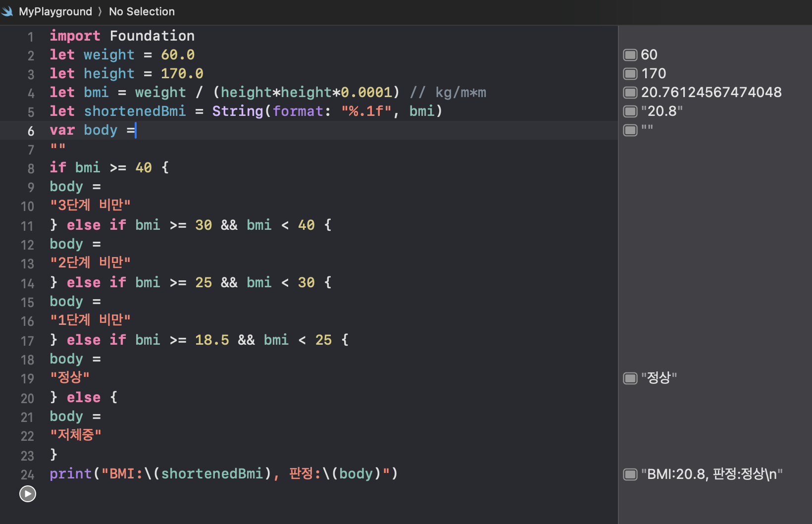The width and height of the screenshot is (812, 524).
Task: Open MyPlayground breadcrumb item
Action: [x=55, y=11]
